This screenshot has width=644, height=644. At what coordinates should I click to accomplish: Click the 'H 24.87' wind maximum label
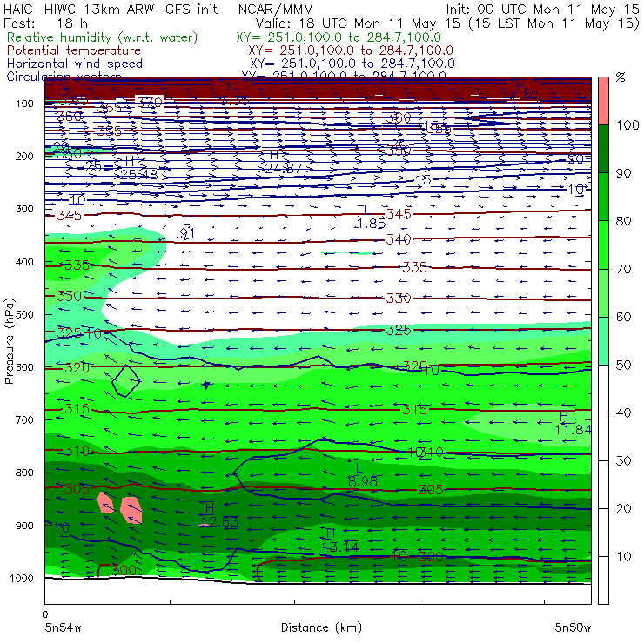point(284,162)
